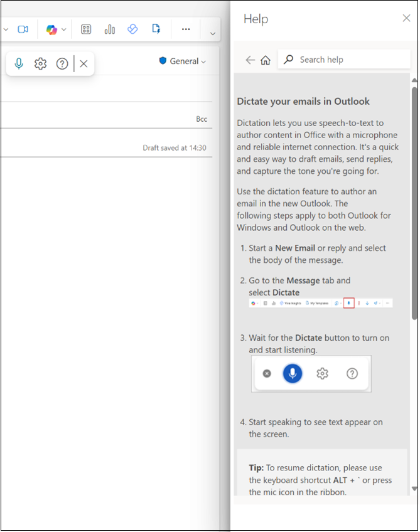Go back in the Help pane
420x532 pixels.
point(250,60)
